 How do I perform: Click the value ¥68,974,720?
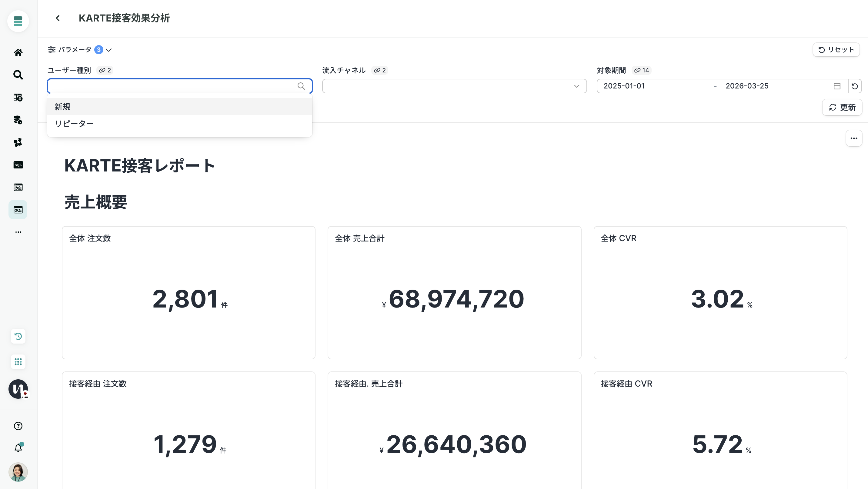tap(453, 299)
